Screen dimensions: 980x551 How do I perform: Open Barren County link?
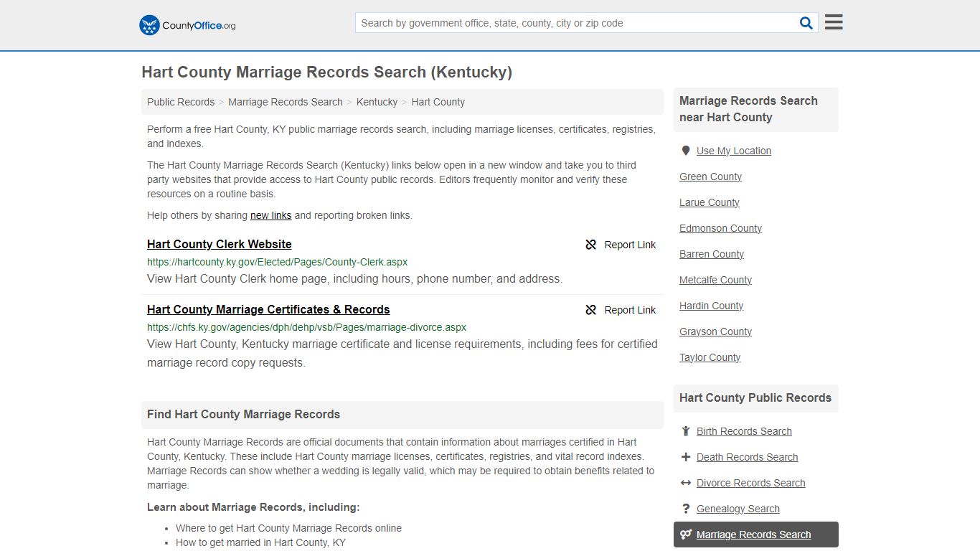(712, 254)
